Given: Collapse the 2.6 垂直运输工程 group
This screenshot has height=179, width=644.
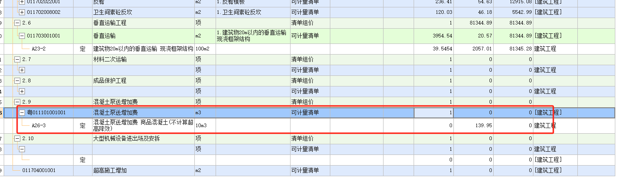Looking at the screenshot, I should click(x=17, y=22).
